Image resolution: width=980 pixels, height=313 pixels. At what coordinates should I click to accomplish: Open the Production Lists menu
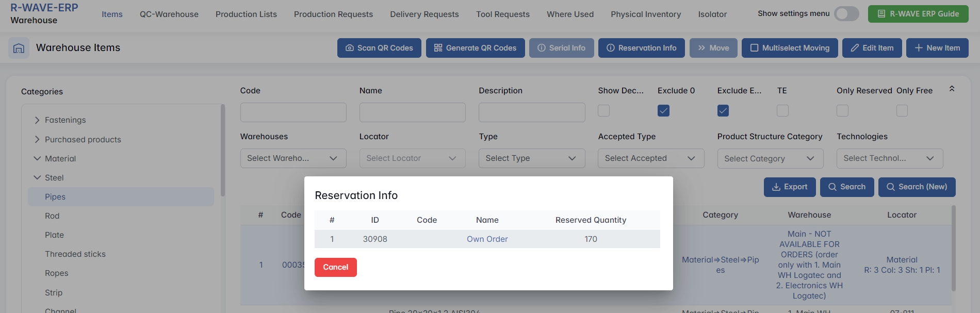coord(246,14)
